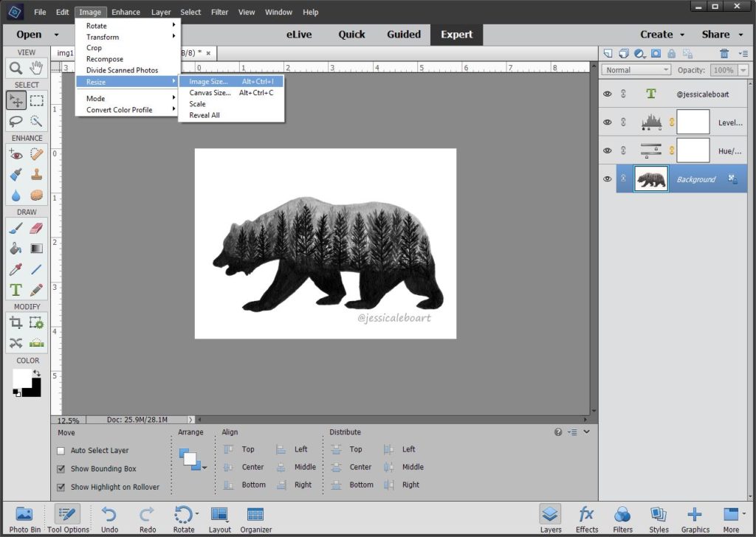Expand the Create dropdown arrow
Image resolution: width=756 pixels, height=537 pixels.
(682, 35)
